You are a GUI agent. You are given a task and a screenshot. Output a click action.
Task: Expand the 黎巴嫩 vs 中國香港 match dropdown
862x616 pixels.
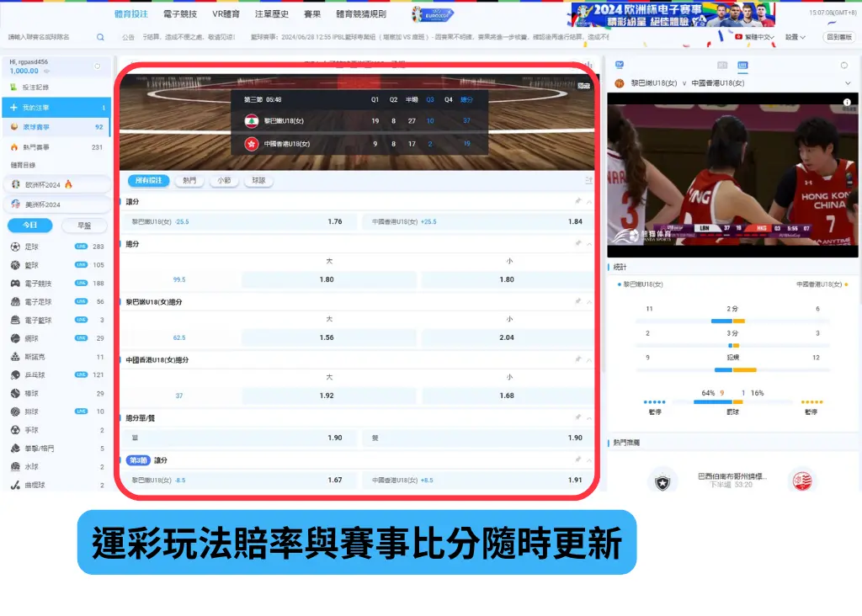[848, 82]
